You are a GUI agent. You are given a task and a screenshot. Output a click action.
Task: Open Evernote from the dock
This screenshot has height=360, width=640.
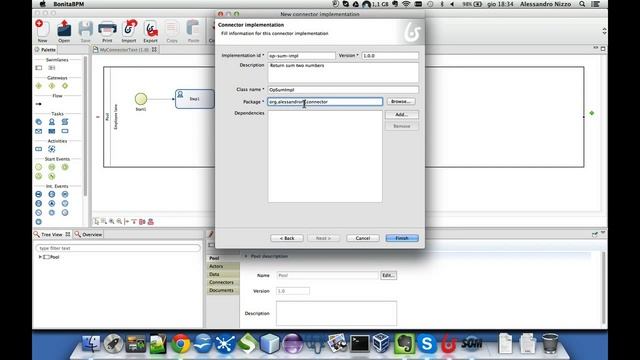(404, 344)
